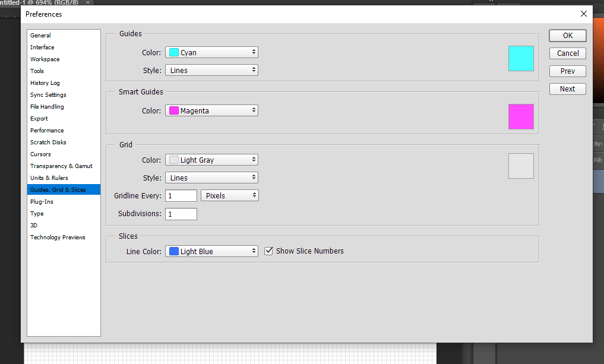The image size is (604, 364).
Task: Open Grid Color dropdown showing Light Gray
Action: (x=212, y=160)
